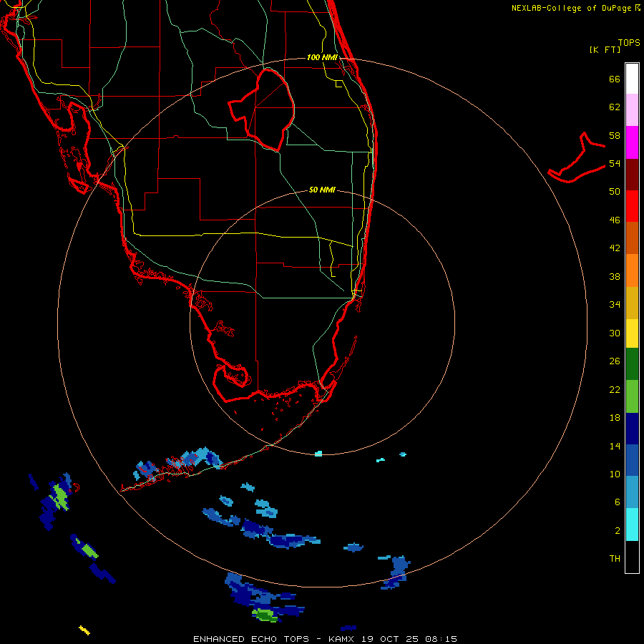Click the yellow echo streak at bottom left
The image size is (644, 644).
click(x=84, y=630)
